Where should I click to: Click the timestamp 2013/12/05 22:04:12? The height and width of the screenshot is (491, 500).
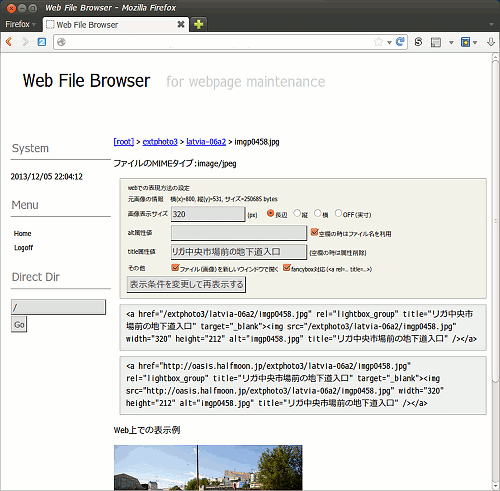click(x=47, y=177)
